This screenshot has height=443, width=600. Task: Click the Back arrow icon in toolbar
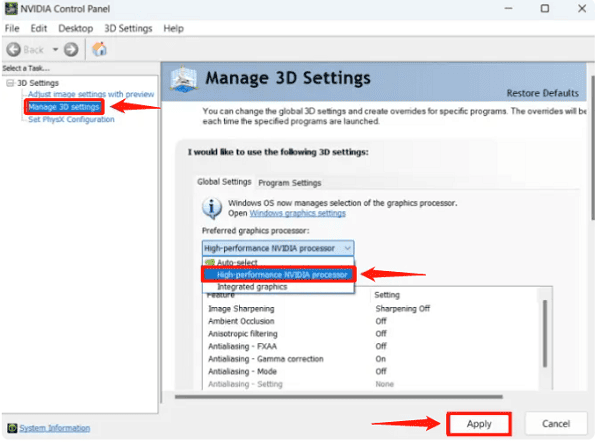(14, 49)
